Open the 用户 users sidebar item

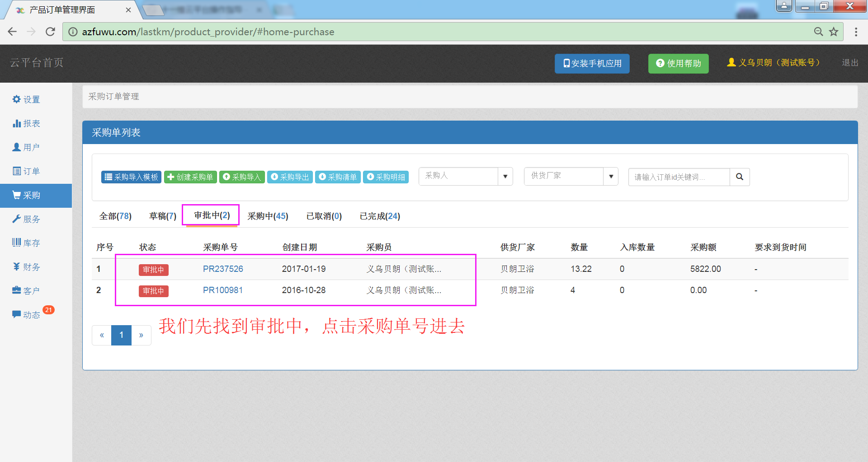pos(26,147)
